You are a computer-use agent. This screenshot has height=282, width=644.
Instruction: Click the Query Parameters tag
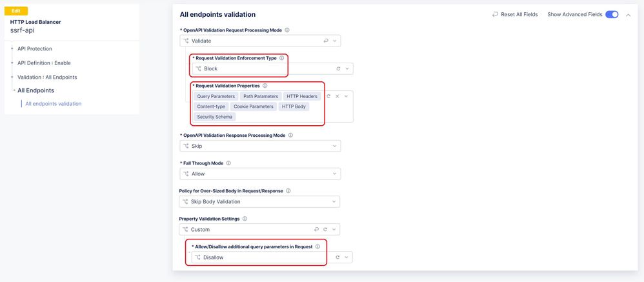tap(216, 96)
